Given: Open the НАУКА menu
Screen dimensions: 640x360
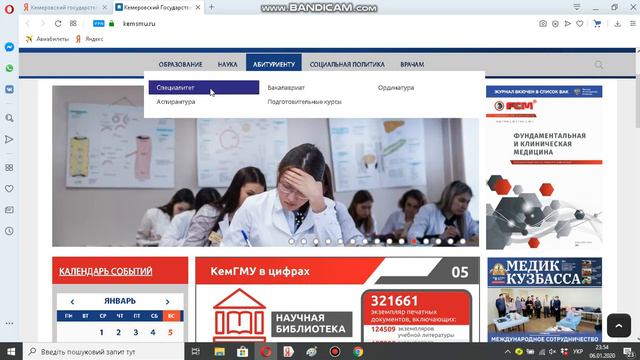Looking at the screenshot, I should pos(227,64).
